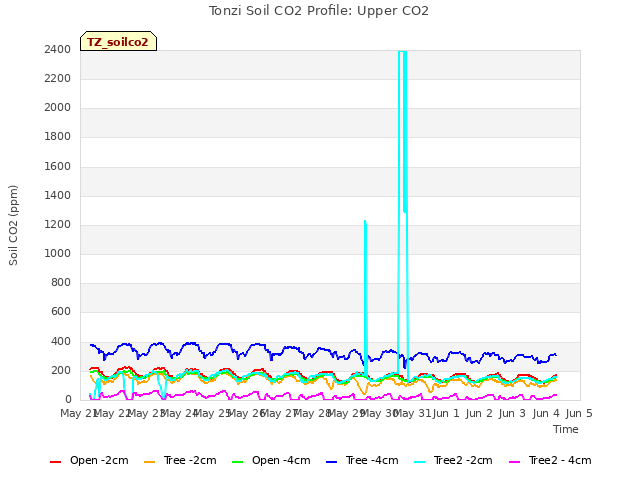The height and width of the screenshot is (480, 640).
Task: Toggle the Open -2cm legend entry
Action: click(x=89, y=460)
